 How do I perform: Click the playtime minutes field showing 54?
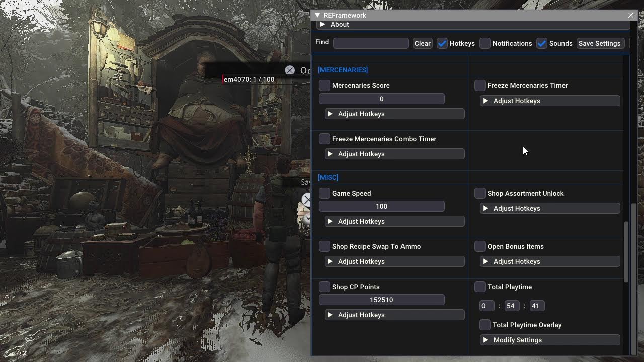click(512, 306)
